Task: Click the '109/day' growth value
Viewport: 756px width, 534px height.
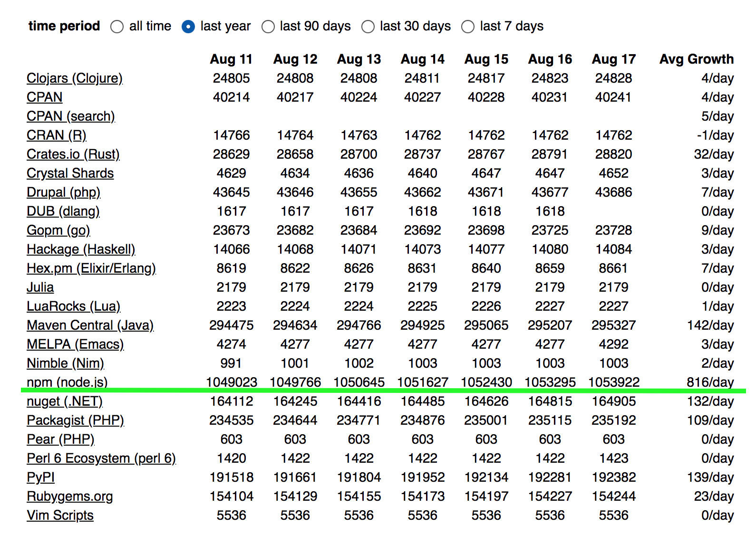Action: point(710,420)
